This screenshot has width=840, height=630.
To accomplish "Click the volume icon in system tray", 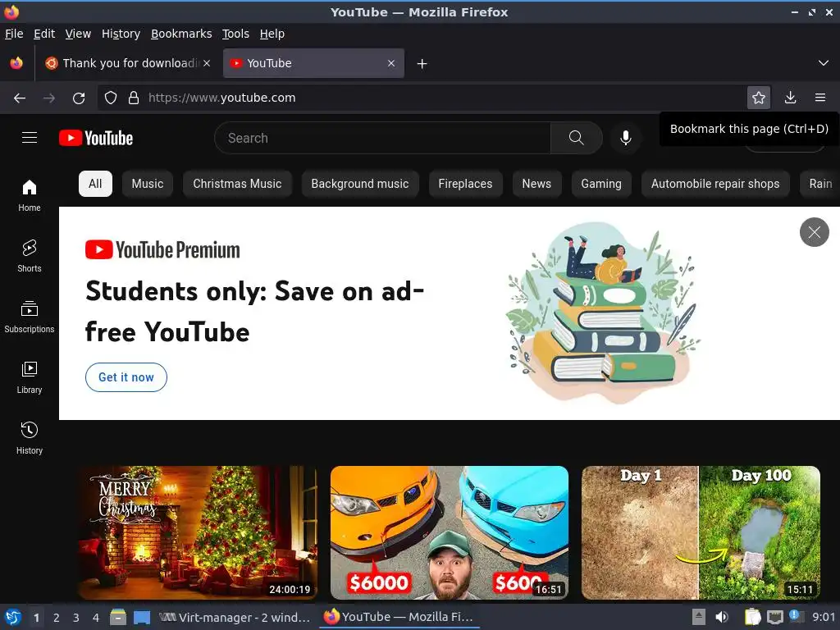I will coord(722,617).
